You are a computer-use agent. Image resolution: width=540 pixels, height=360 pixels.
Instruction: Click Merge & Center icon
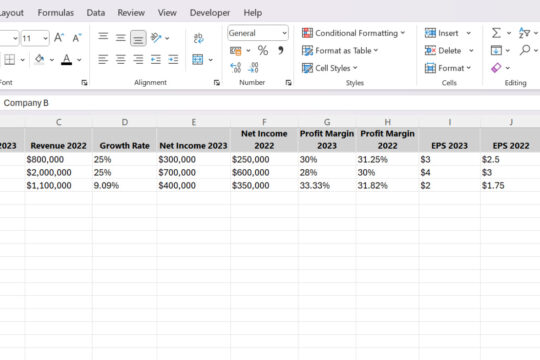tap(198, 60)
